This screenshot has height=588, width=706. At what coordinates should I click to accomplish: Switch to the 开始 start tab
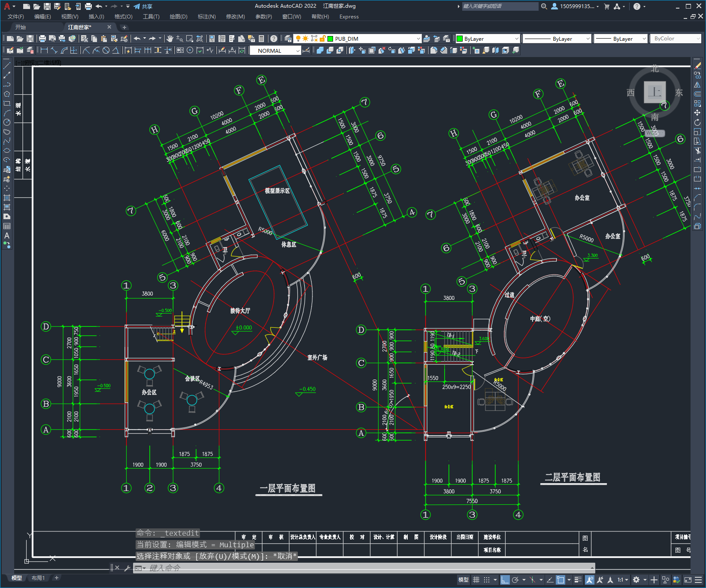[21, 27]
